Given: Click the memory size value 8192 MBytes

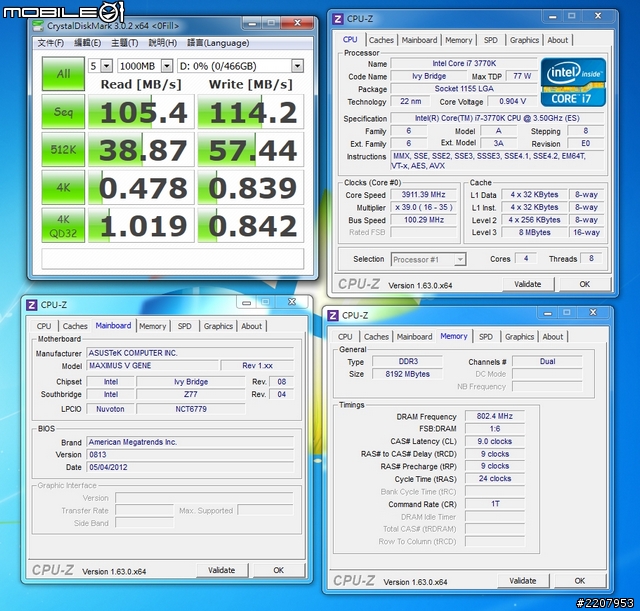Looking at the screenshot, I should (x=407, y=374).
